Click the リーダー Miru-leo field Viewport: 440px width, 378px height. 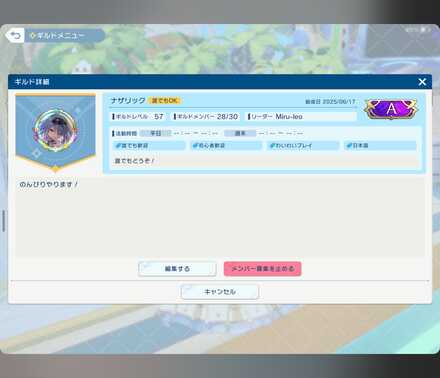point(302,117)
